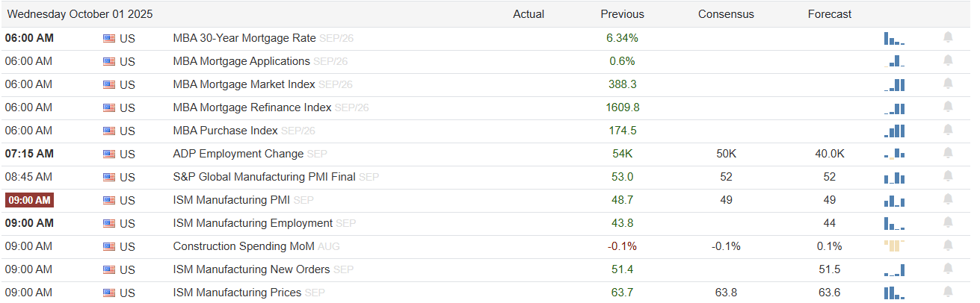Toggle alert bell for S&P Global Manufacturing PMI

point(948,176)
